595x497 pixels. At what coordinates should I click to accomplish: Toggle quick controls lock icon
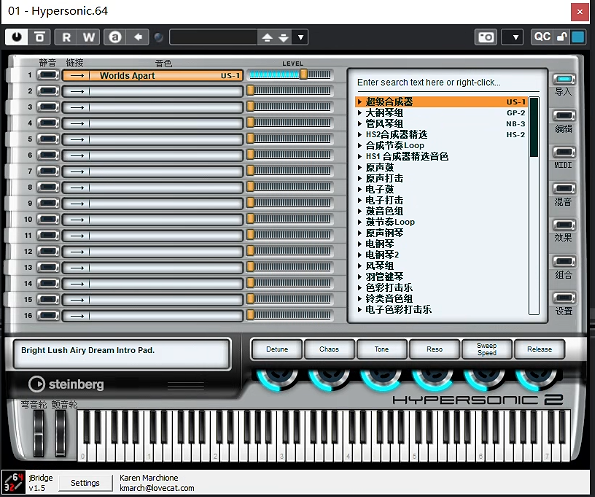[562, 37]
